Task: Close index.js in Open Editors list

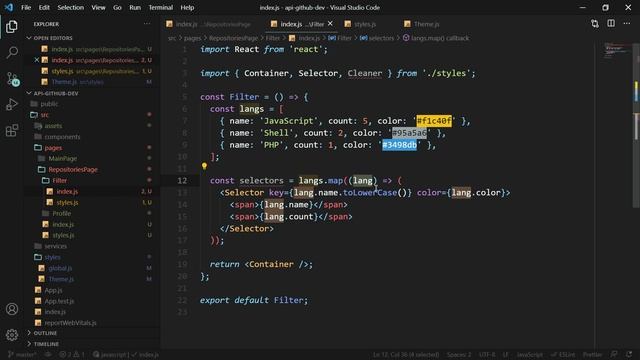Action: [x=37, y=60]
